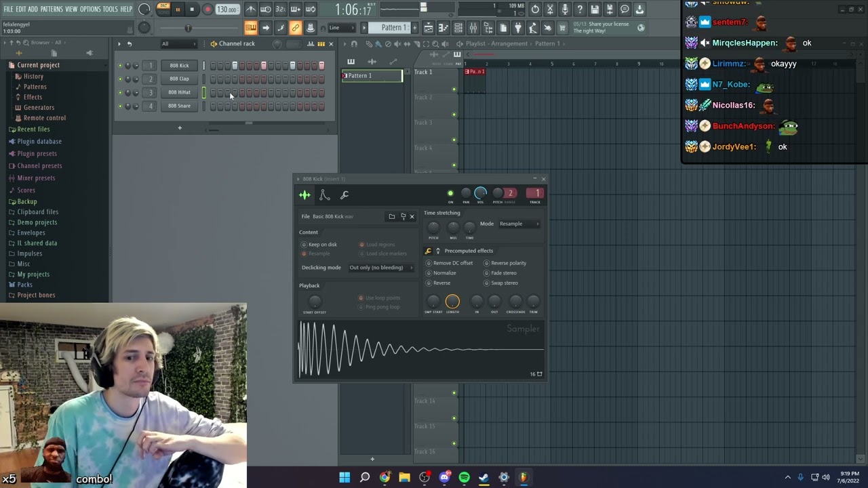This screenshot has width=868, height=488.
Task: Click the metronome icon
Action: coord(251,9)
